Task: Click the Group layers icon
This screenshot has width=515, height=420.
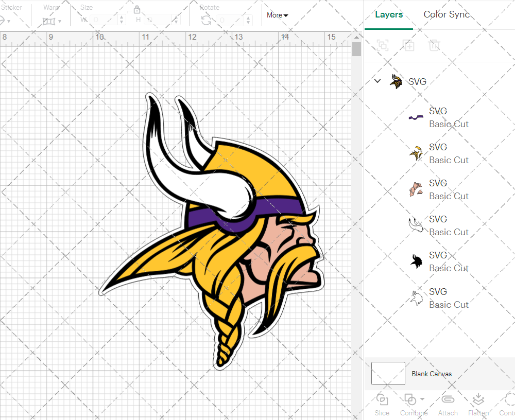Action: click(383, 46)
